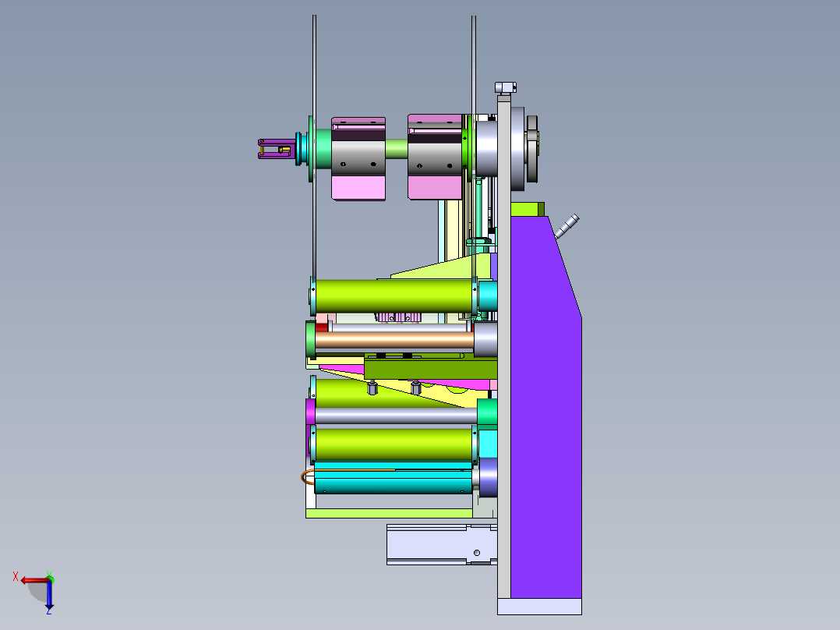Select the lime green block atop the purple plate

click(x=527, y=209)
